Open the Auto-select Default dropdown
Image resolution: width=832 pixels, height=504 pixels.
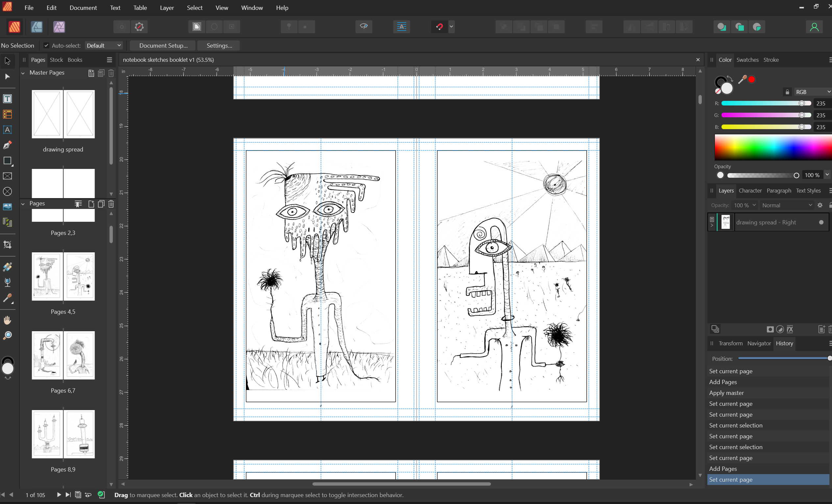click(x=103, y=46)
